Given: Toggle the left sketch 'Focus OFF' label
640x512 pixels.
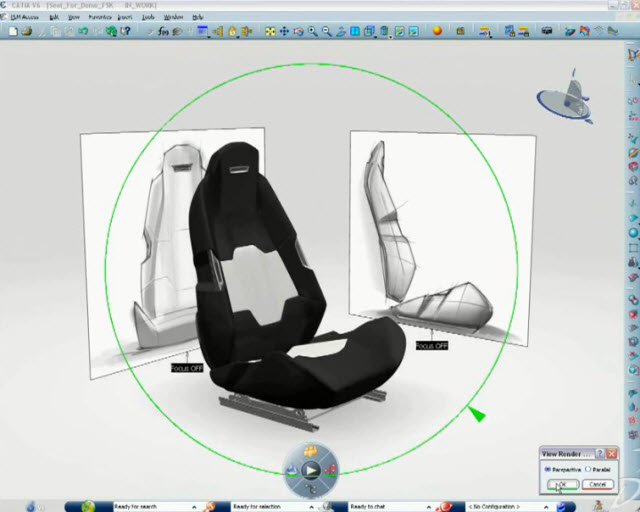Looking at the screenshot, I should (x=187, y=368).
